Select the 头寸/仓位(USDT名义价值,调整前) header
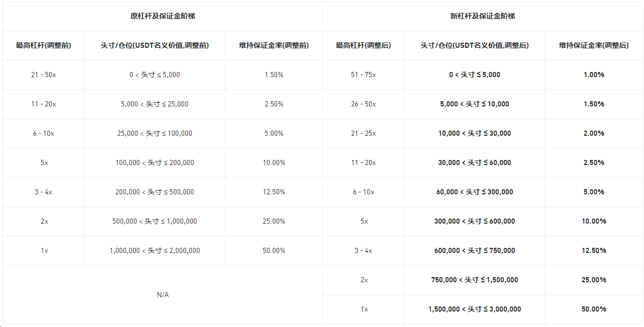Screen dimensions: 644x327 pyautogui.click(x=154, y=45)
